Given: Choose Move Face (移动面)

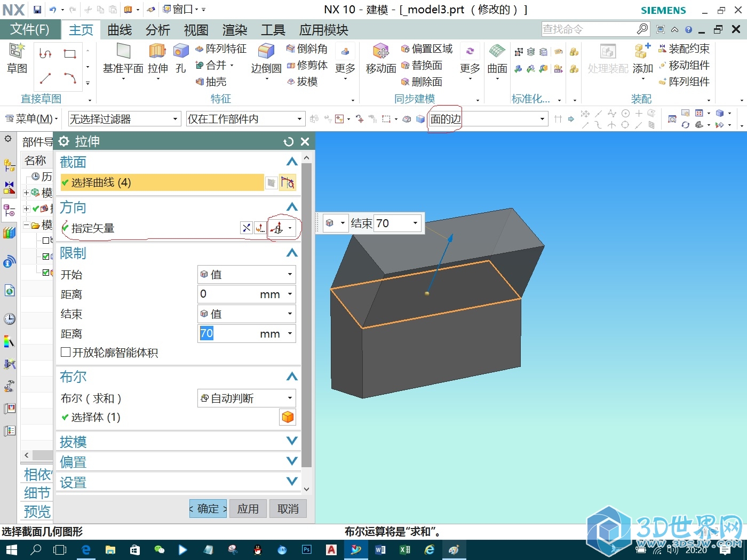Looking at the screenshot, I should (381, 59).
